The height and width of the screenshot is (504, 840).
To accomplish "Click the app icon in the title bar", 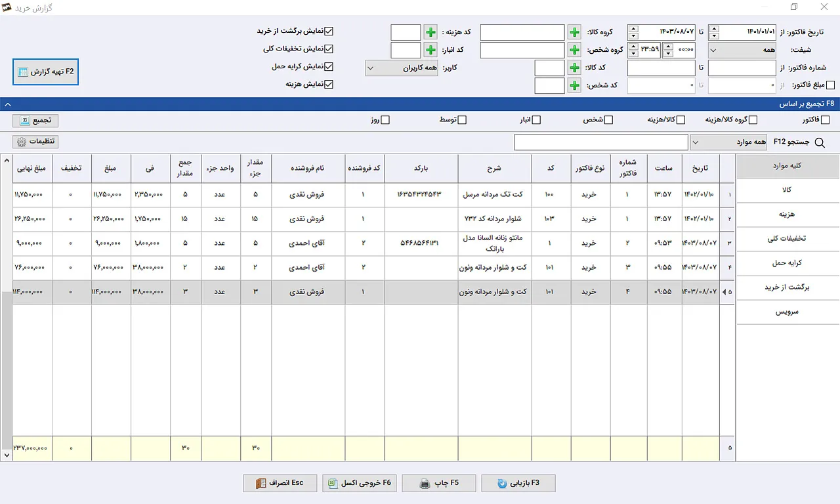I will click(7, 7).
